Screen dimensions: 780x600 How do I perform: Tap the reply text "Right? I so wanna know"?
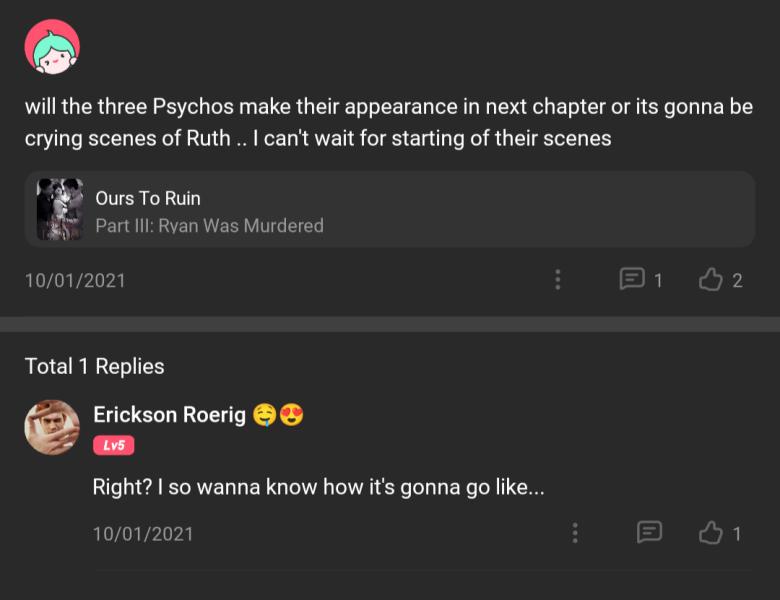pos(318,487)
